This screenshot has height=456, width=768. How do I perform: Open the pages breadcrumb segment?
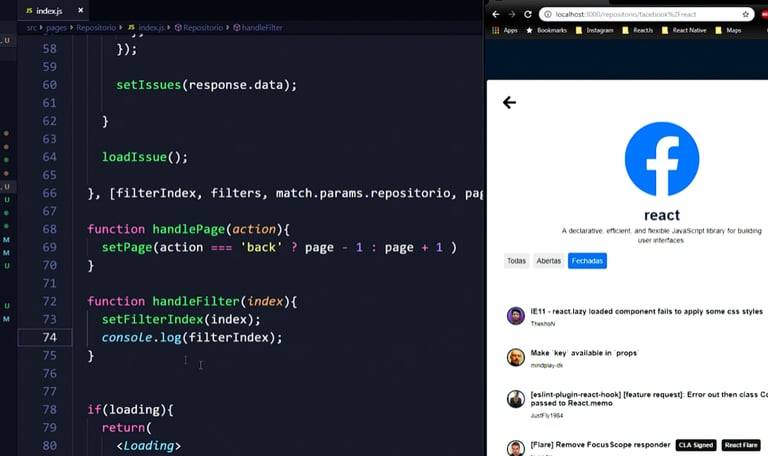pos(56,27)
